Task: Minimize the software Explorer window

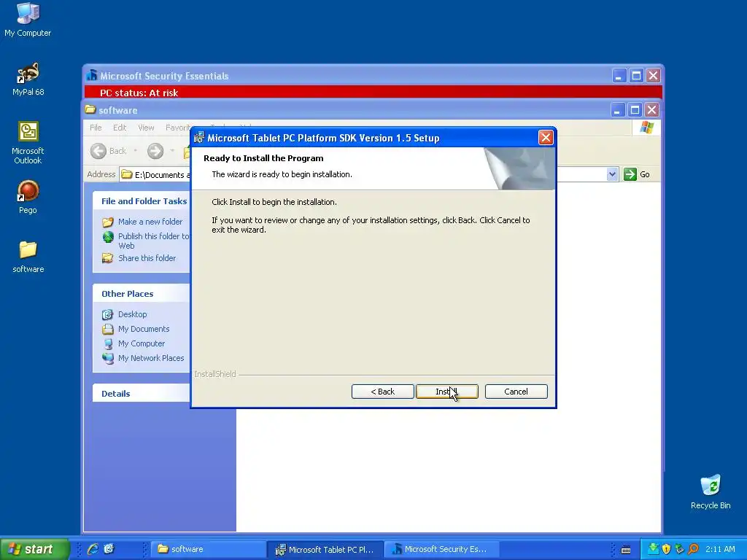Action: point(617,110)
